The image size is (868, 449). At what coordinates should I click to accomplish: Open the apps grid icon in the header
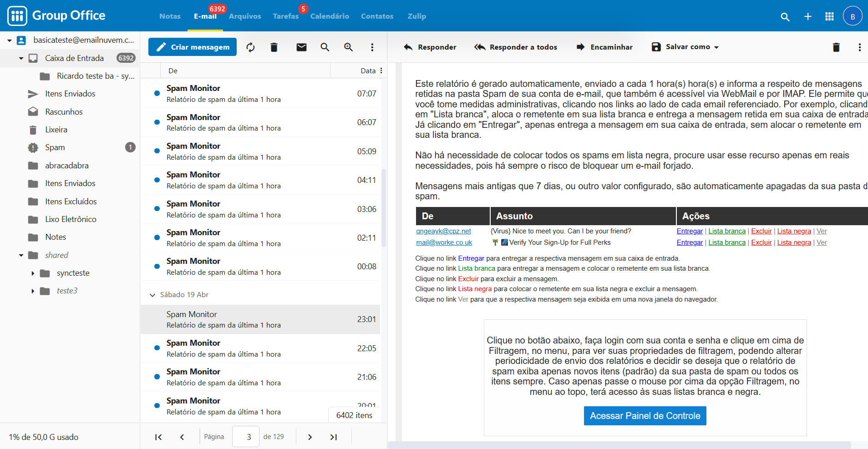tap(829, 16)
